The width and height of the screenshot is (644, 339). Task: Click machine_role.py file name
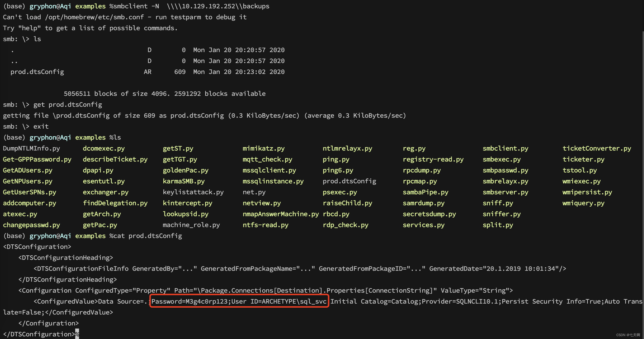tap(191, 225)
